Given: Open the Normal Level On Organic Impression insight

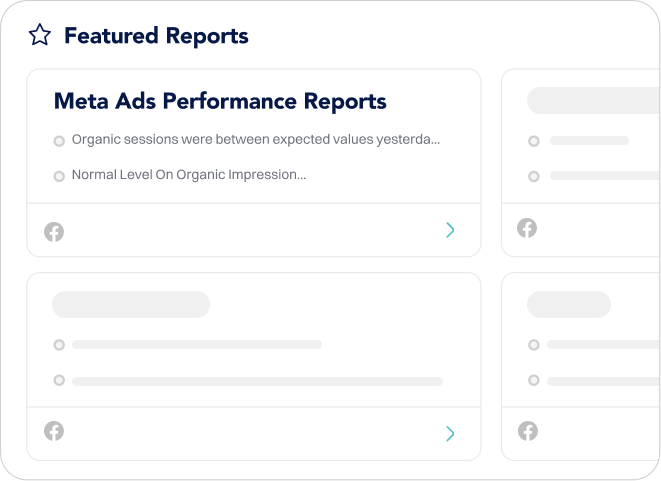Looking at the screenshot, I should click(x=189, y=175).
